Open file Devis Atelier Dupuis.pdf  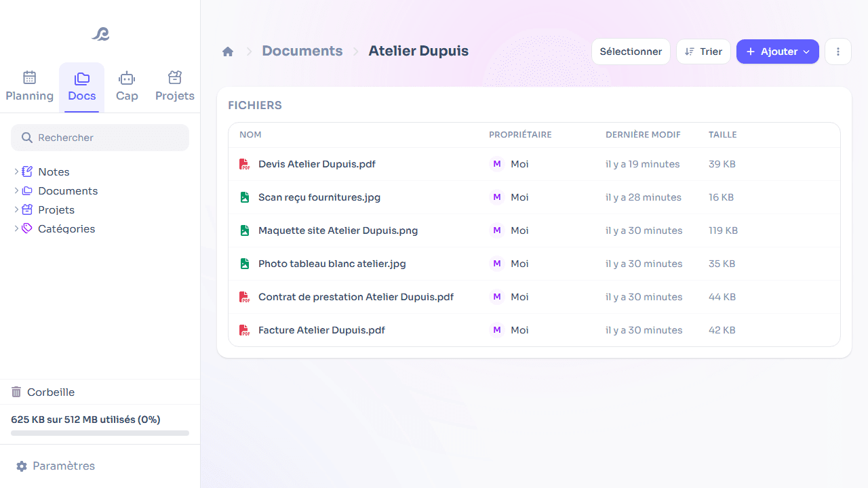click(317, 164)
